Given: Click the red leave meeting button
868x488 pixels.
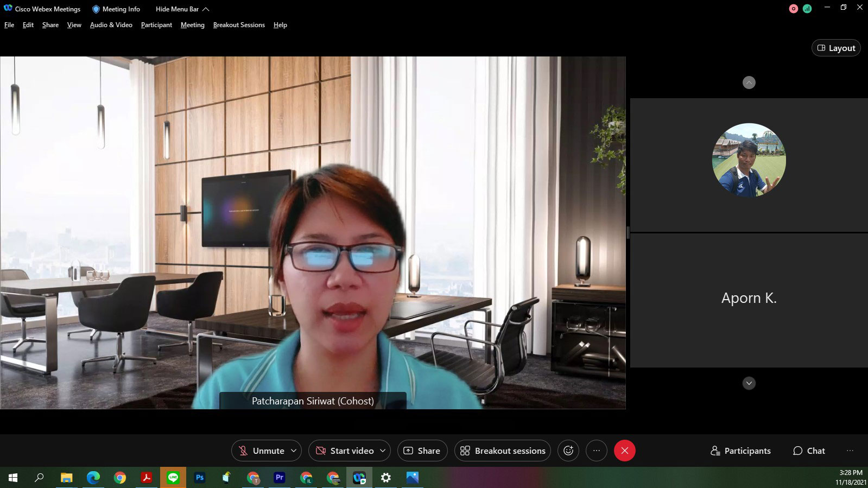Looking at the screenshot, I should [624, 451].
